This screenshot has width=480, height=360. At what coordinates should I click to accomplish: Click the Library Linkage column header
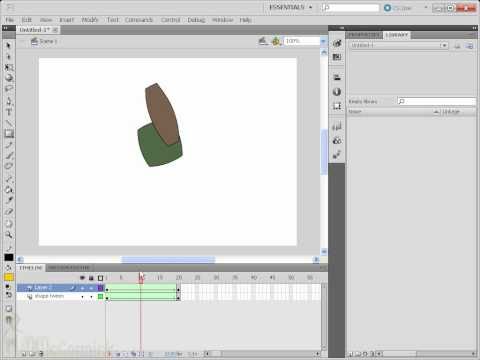[458, 112]
